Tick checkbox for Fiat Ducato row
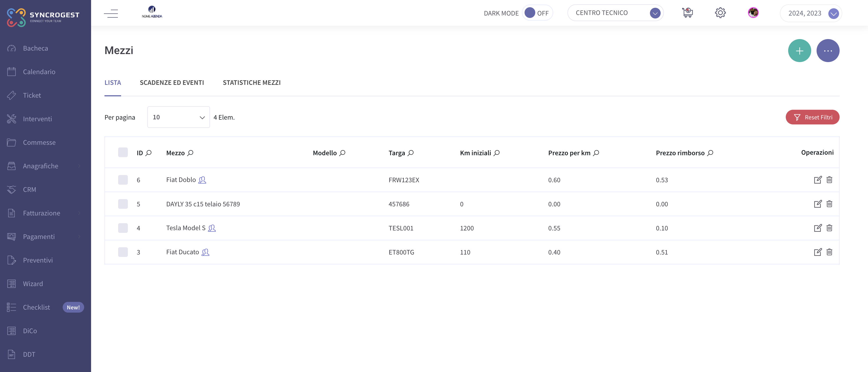The width and height of the screenshot is (868, 372). (123, 252)
